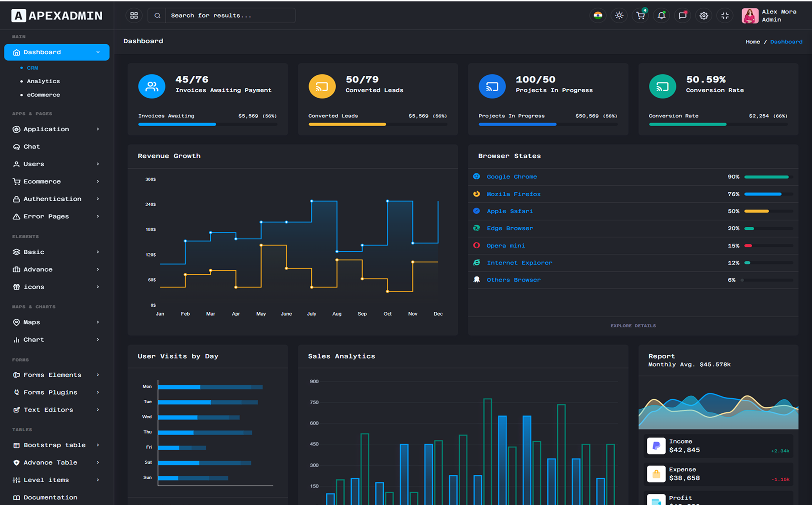Click the Invoices Awaiting Payment users icon
812x505 pixels.
[152, 86]
